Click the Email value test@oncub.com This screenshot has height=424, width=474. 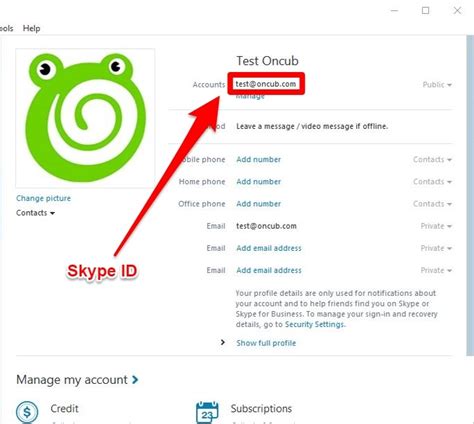[x=266, y=226]
